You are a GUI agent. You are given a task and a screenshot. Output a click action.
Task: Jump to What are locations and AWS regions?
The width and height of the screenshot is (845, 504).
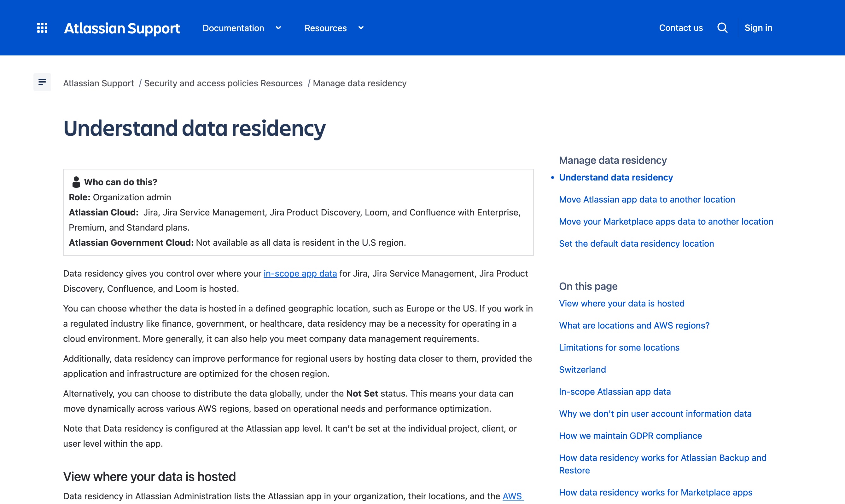(x=634, y=325)
